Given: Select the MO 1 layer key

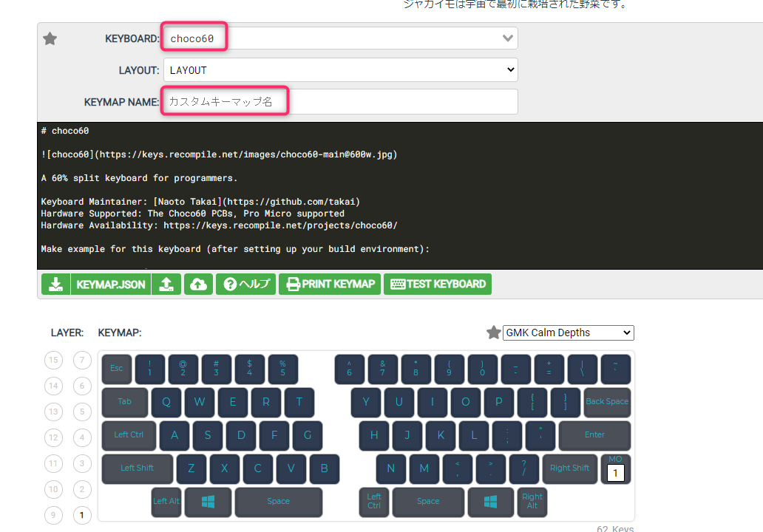Looking at the screenshot, I should coord(615,469).
